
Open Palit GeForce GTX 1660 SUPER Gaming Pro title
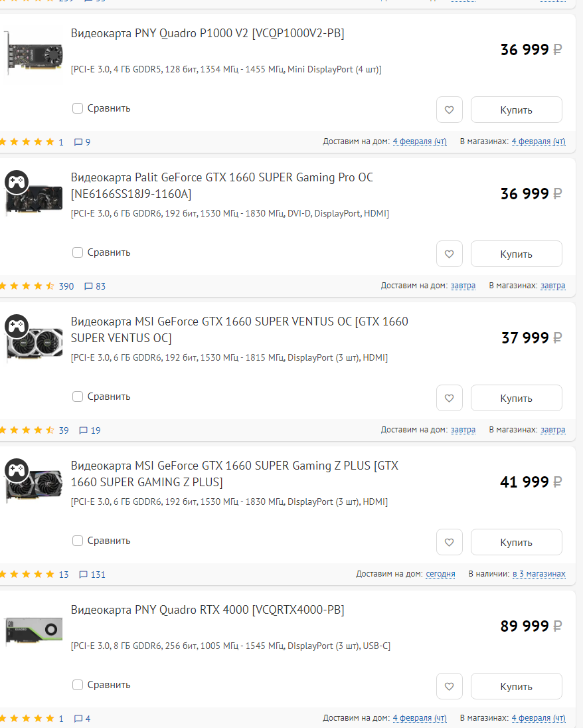tap(222, 185)
